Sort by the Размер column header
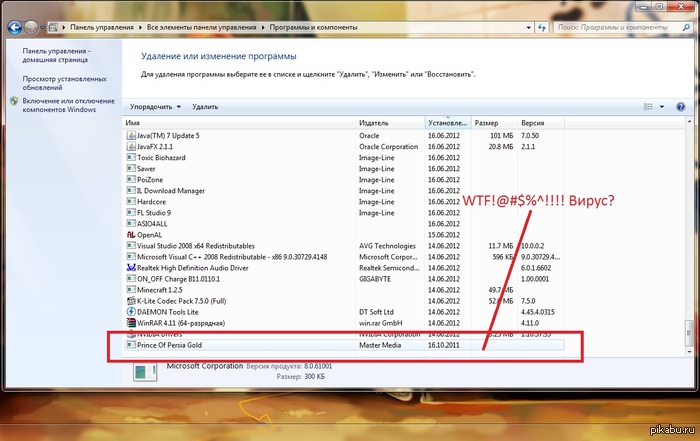 coord(494,122)
